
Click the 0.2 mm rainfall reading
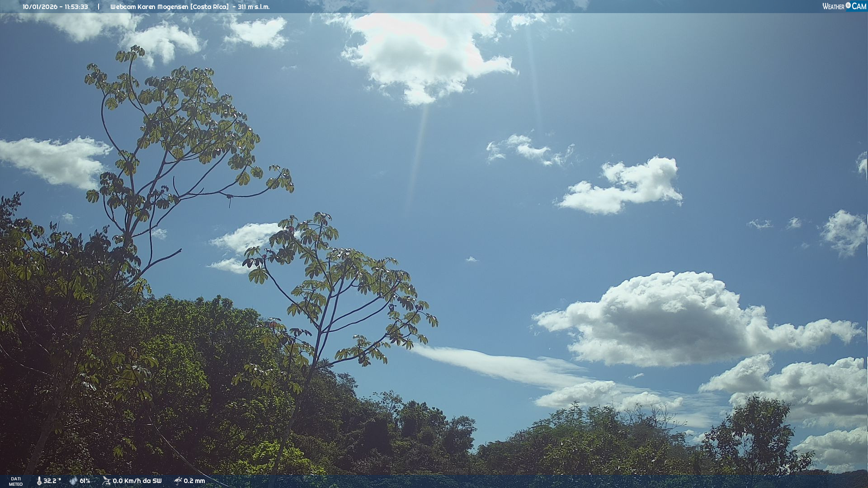[x=194, y=481]
